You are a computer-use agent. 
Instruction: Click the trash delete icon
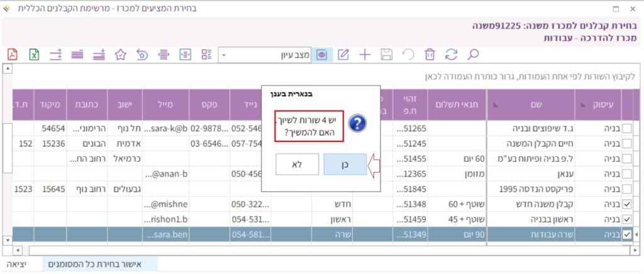[x=430, y=55]
